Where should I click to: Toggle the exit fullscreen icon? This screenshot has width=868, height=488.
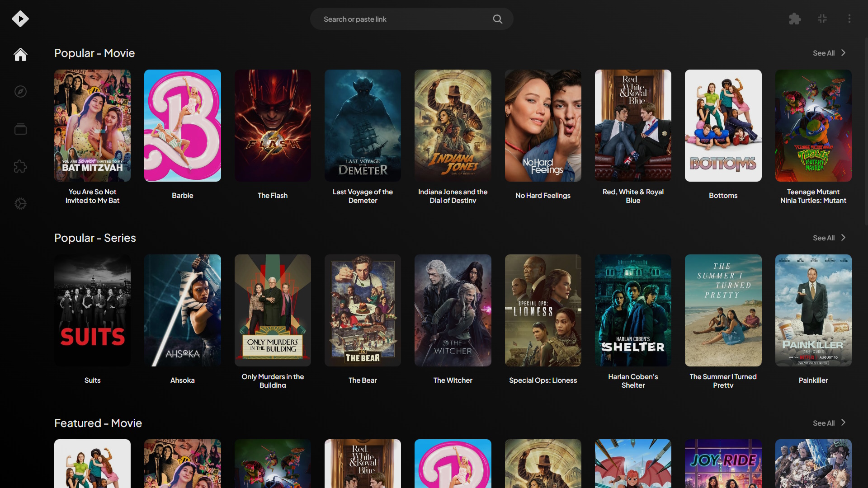click(822, 19)
